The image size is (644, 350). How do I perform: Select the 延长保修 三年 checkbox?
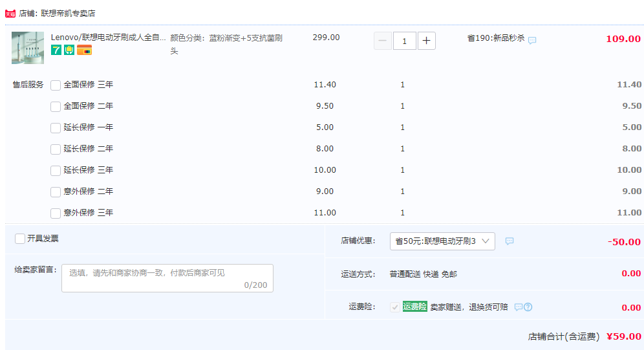56,171
